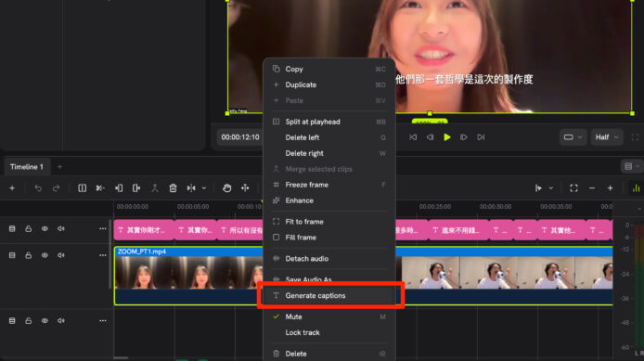Select the split clip toolbar icon
644x361 pixels.
[x=83, y=188]
